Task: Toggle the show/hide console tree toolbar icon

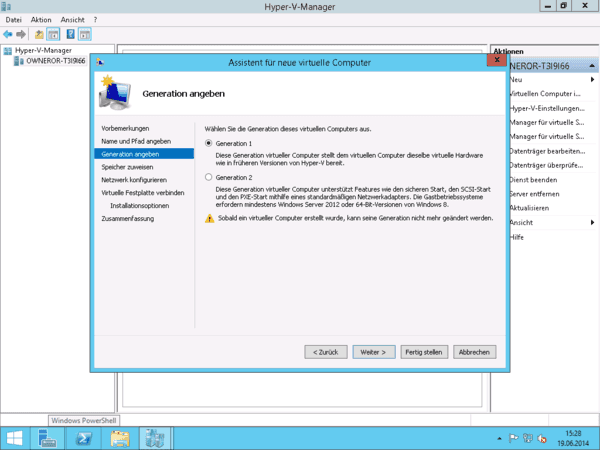Action: pyautogui.click(x=53, y=34)
